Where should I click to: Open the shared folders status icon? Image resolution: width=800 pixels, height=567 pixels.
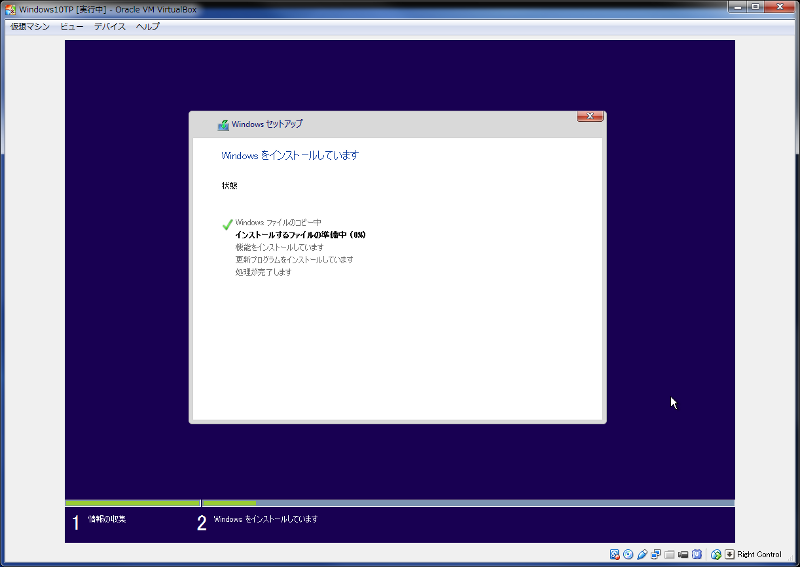pyautogui.click(x=669, y=554)
